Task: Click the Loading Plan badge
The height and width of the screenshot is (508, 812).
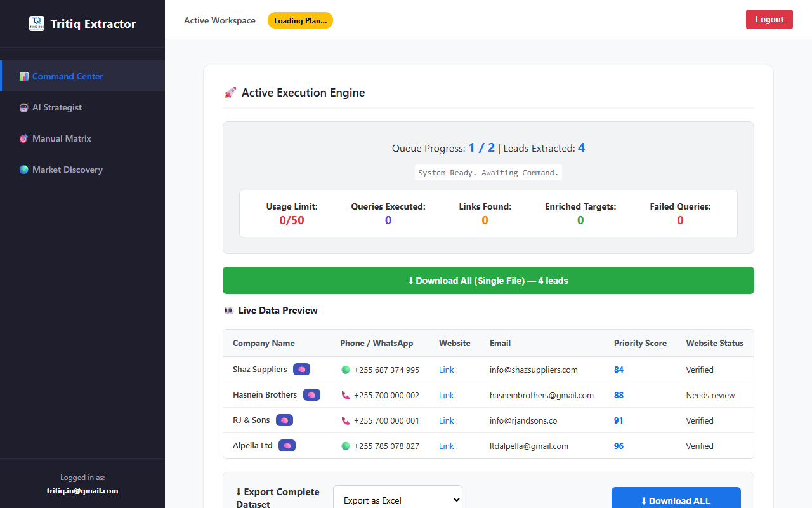Action: coord(300,20)
